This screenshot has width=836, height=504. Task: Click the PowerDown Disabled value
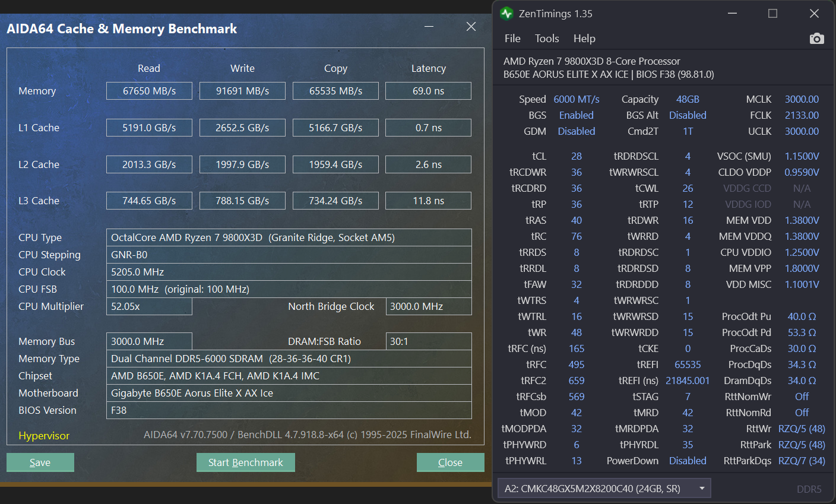(688, 461)
